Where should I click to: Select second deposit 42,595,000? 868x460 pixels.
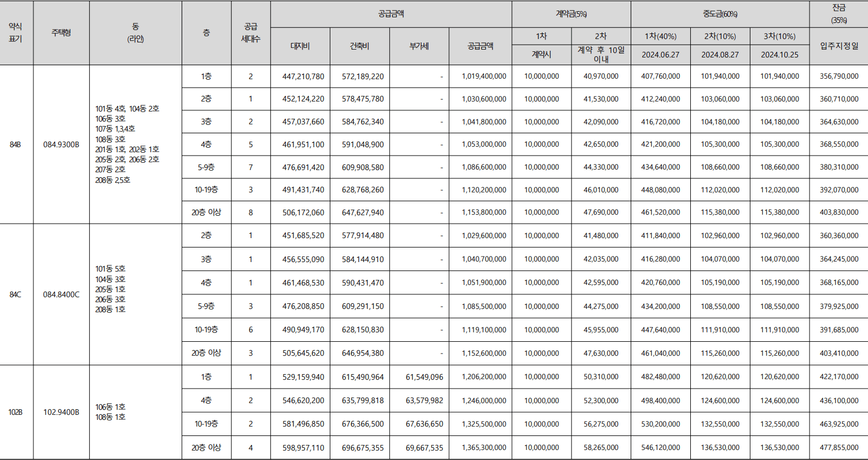tap(601, 283)
